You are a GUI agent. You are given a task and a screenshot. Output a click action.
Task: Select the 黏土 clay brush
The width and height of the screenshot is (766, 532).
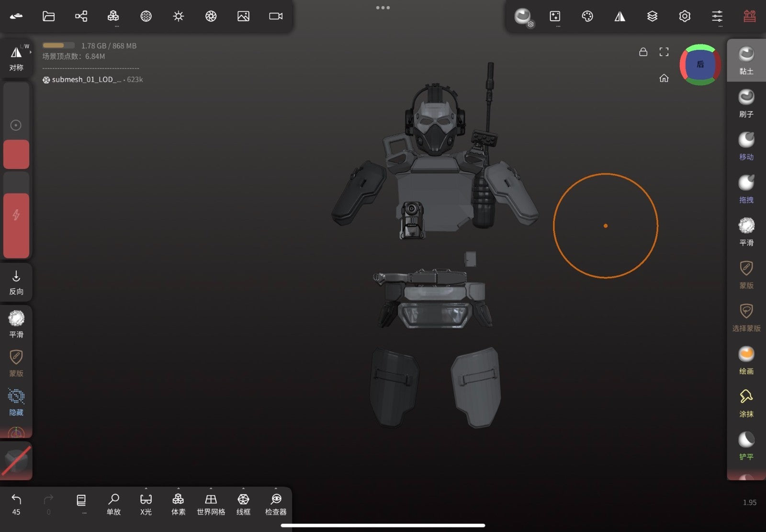746,60
